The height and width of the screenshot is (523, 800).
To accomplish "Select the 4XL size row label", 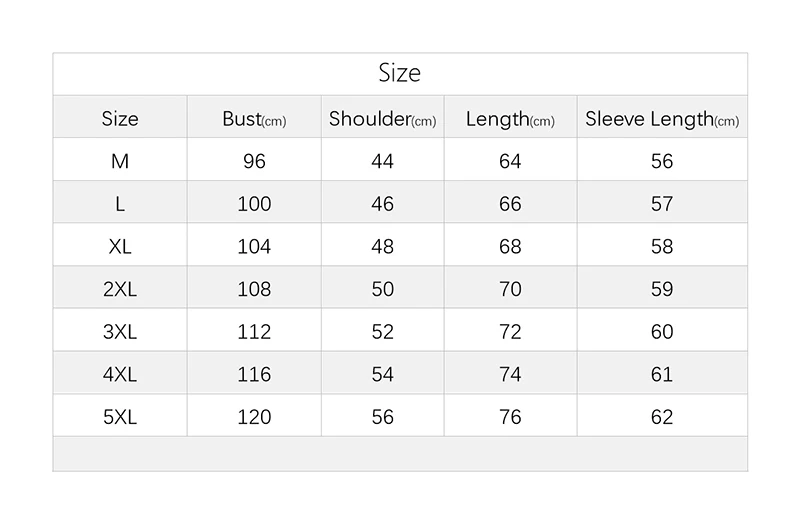I will pos(120,374).
